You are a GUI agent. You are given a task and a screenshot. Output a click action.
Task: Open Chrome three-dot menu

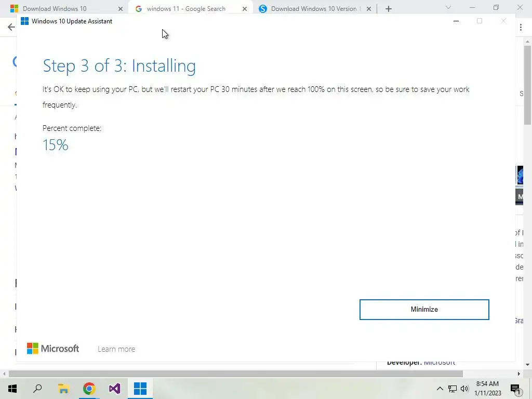pyautogui.click(x=521, y=27)
